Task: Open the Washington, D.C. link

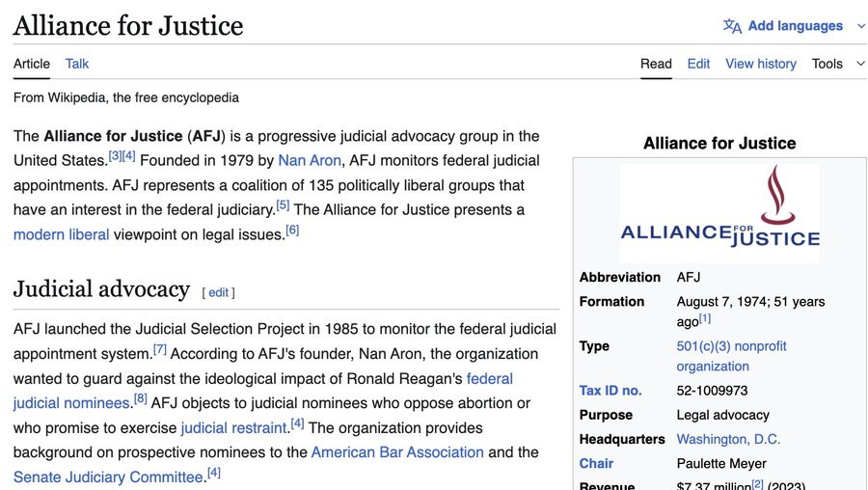Action: (x=728, y=439)
